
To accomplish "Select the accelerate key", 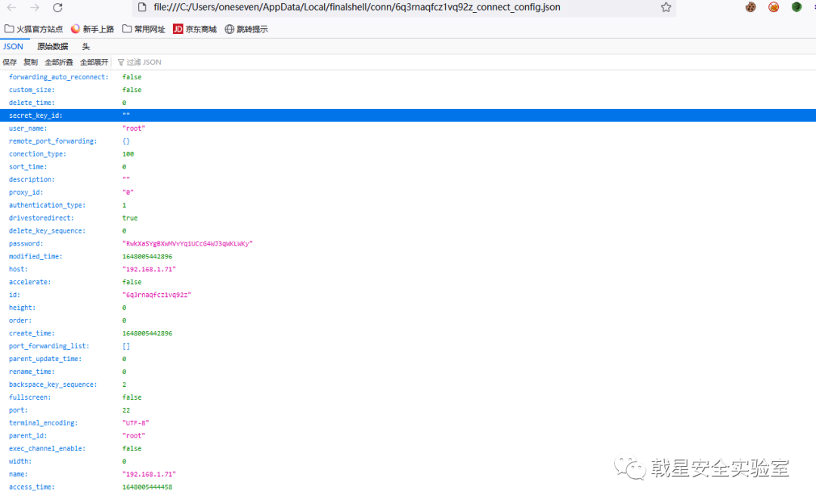I will pos(29,282).
